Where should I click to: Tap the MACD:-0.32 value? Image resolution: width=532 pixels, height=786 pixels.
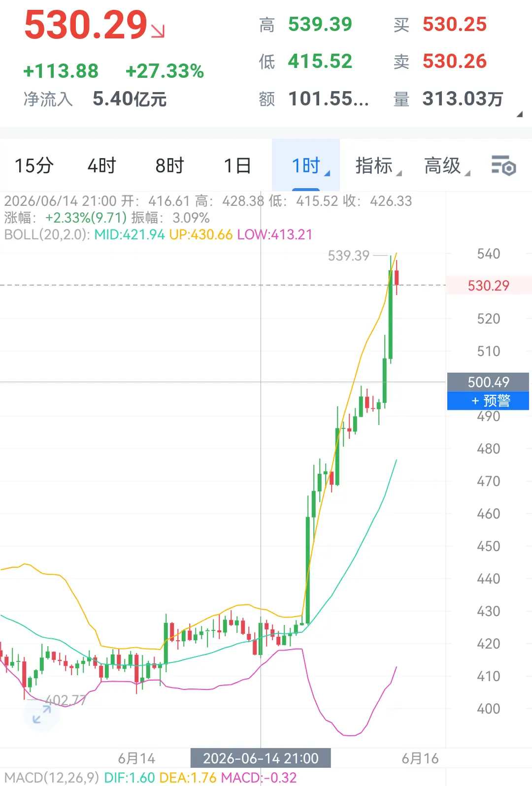tap(259, 778)
